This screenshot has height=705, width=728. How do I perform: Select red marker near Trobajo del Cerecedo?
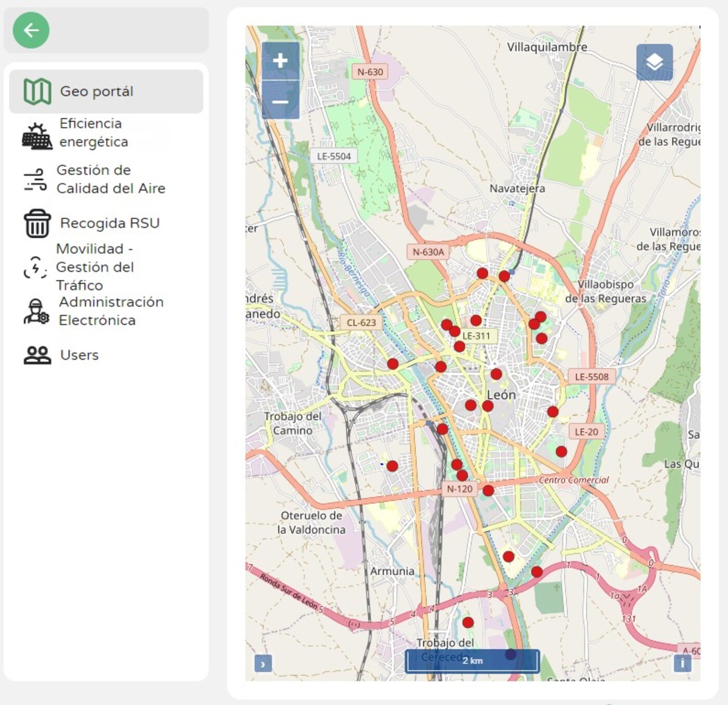468,622
